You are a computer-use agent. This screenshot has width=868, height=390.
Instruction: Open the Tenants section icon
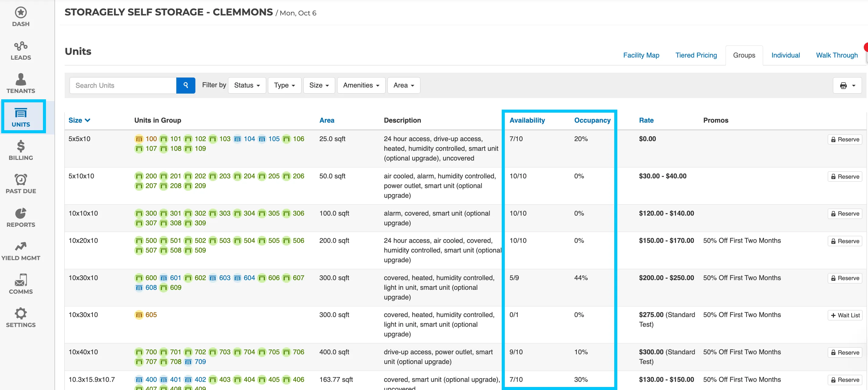(21, 80)
